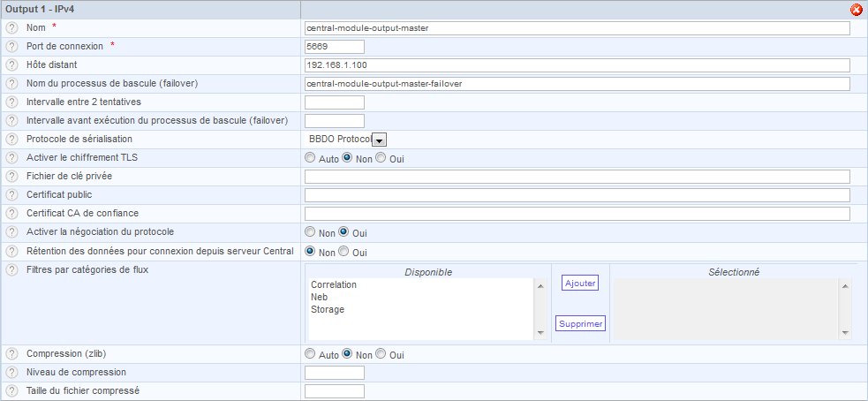Focus the Port de connexion field
This screenshot has width=868, height=401.
tap(335, 47)
